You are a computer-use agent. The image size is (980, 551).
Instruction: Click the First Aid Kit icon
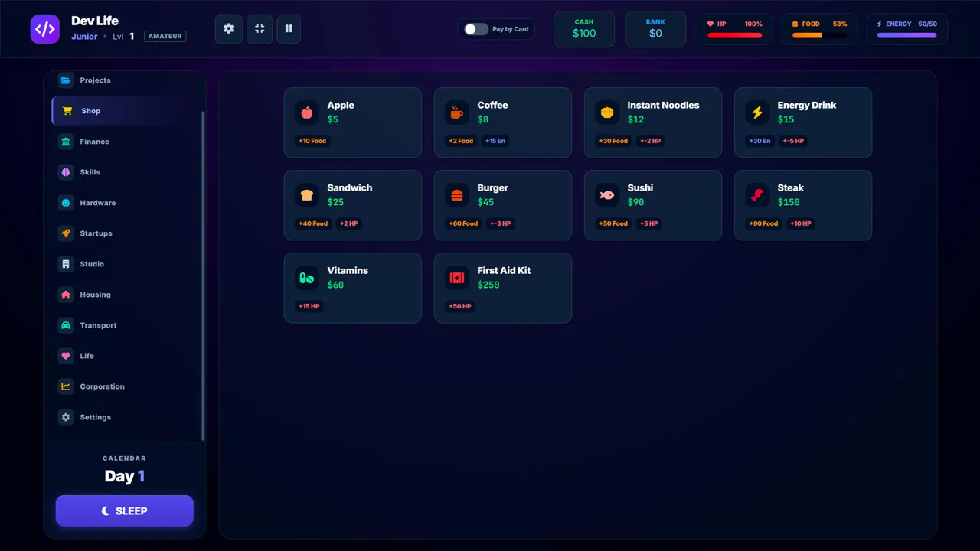(457, 278)
